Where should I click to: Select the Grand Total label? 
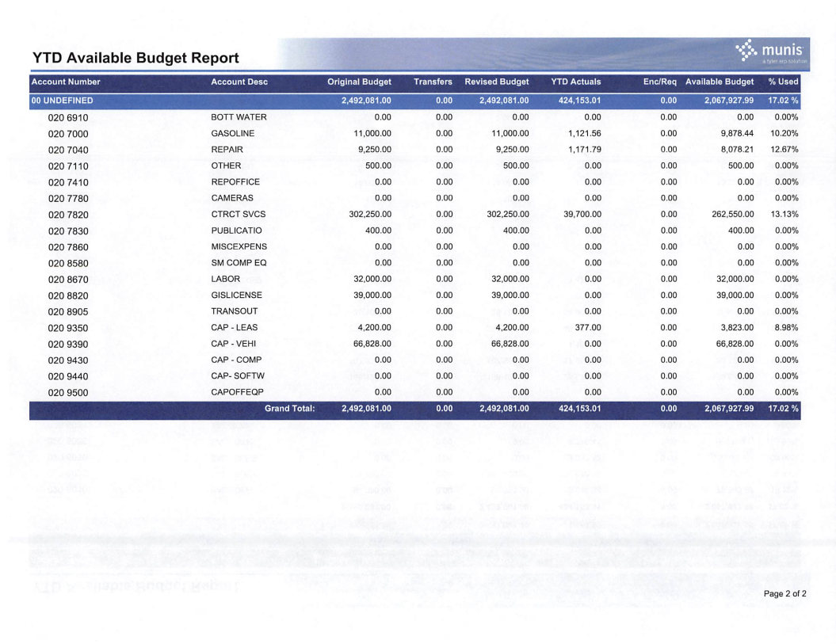point(289,409)
